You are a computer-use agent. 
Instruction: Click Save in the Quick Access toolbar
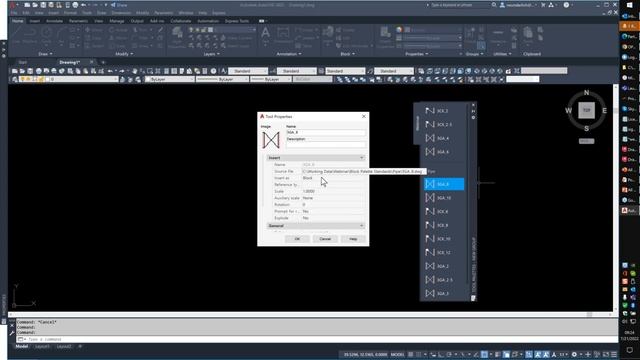coord(43,5)
